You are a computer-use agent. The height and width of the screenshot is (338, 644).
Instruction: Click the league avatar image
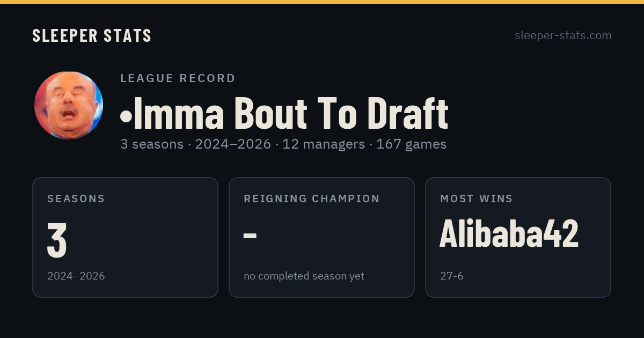tap(69, 105)
